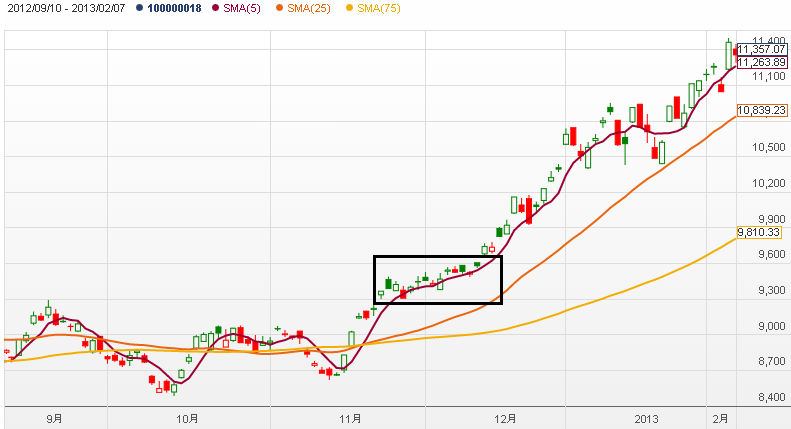Click the 10月 time axis label

[187, 419]
